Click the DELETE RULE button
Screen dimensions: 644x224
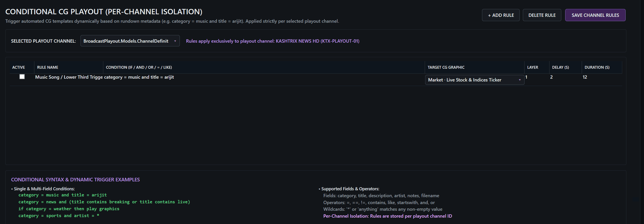pos(542,15)
